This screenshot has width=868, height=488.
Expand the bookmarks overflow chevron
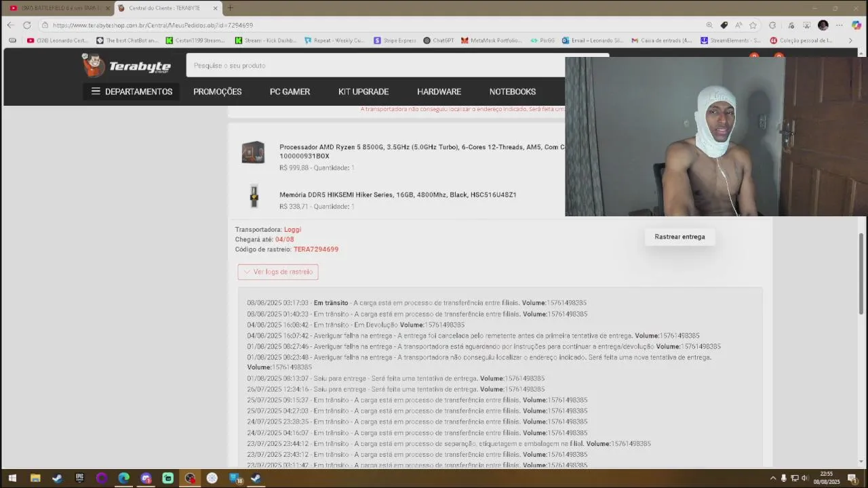(850, 41)
